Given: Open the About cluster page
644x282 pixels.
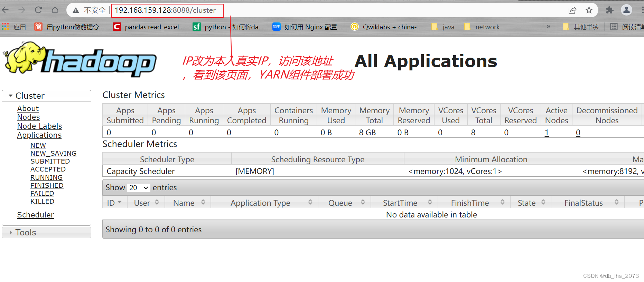Looking at the screenshot, I should coord(28,108).
